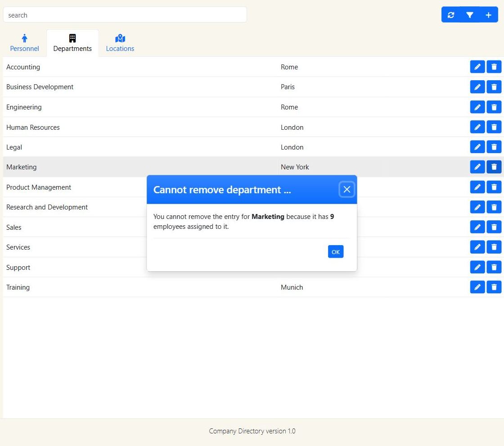Open the Locations tab
The width and height of the screenshot is (504, 446).
click(120, 43)
